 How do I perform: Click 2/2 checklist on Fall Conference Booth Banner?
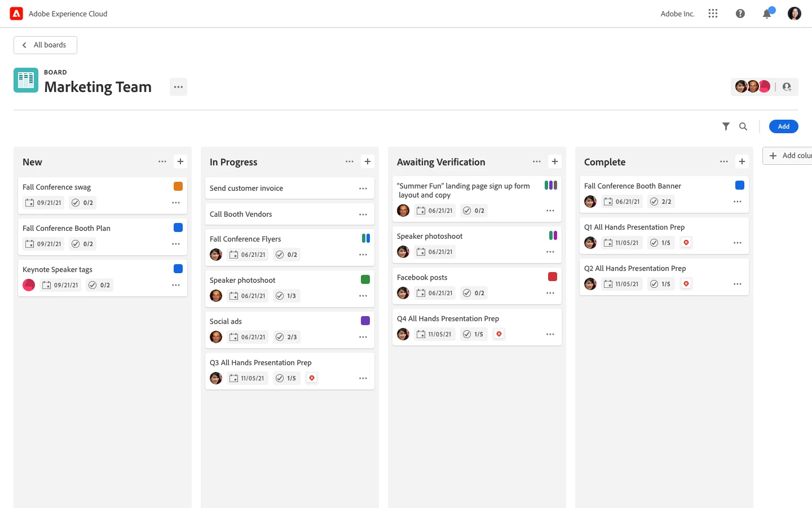click(660, 202)
